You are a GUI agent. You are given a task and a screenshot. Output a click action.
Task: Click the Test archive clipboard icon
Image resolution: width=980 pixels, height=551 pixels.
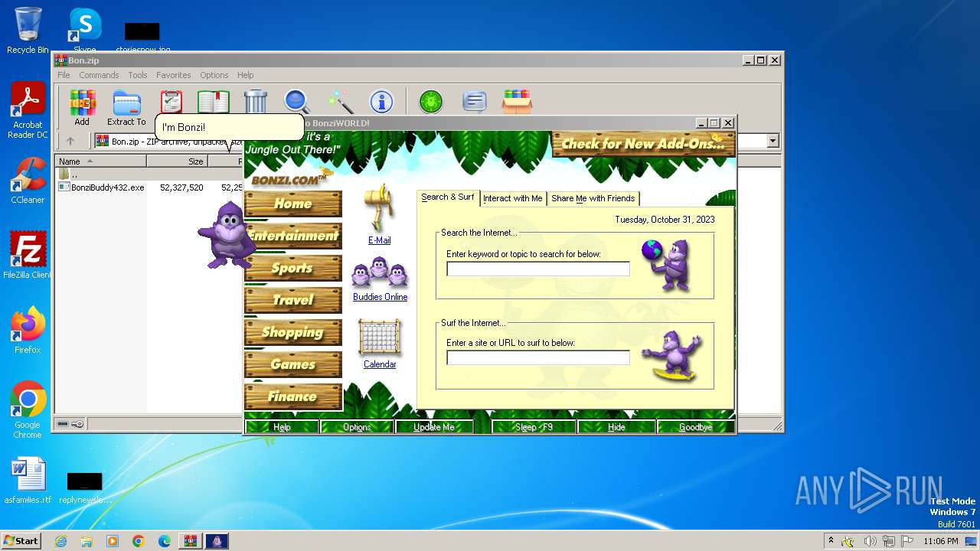coord(171,101)
